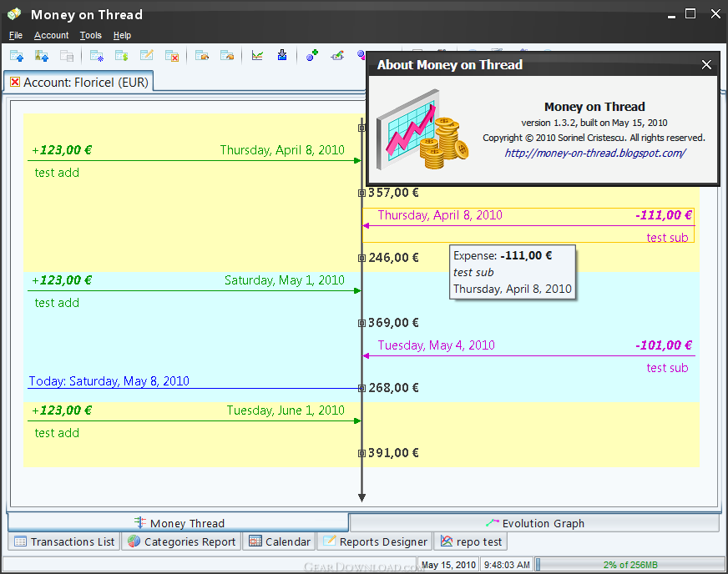Add a new transaction using the star card icon

point(97,56)
